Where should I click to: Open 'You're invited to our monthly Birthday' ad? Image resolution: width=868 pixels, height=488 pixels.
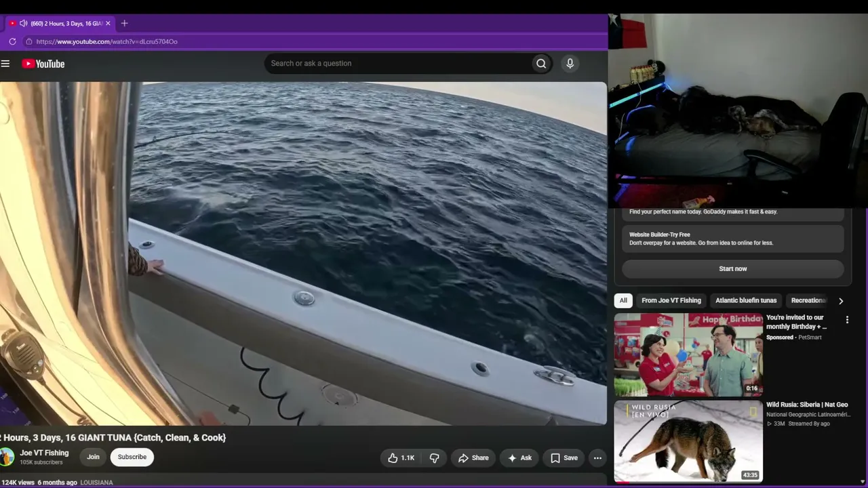[x=796, y=322]
